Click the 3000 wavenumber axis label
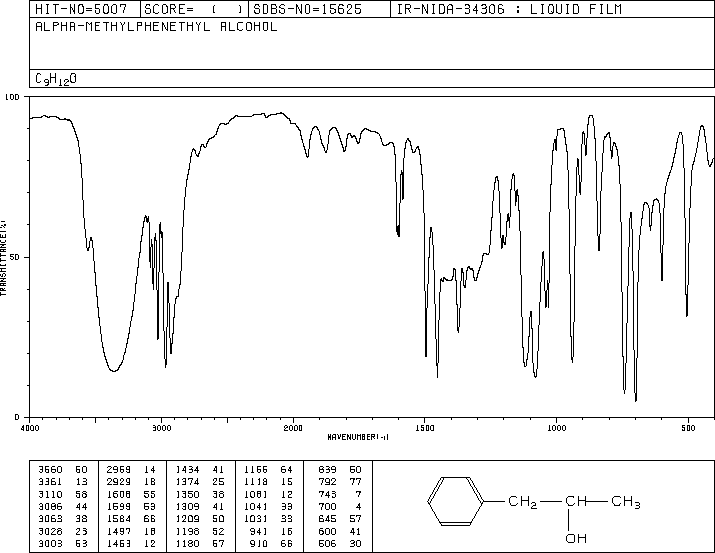Viewport: 715px width, 553px height. [161, 428]
